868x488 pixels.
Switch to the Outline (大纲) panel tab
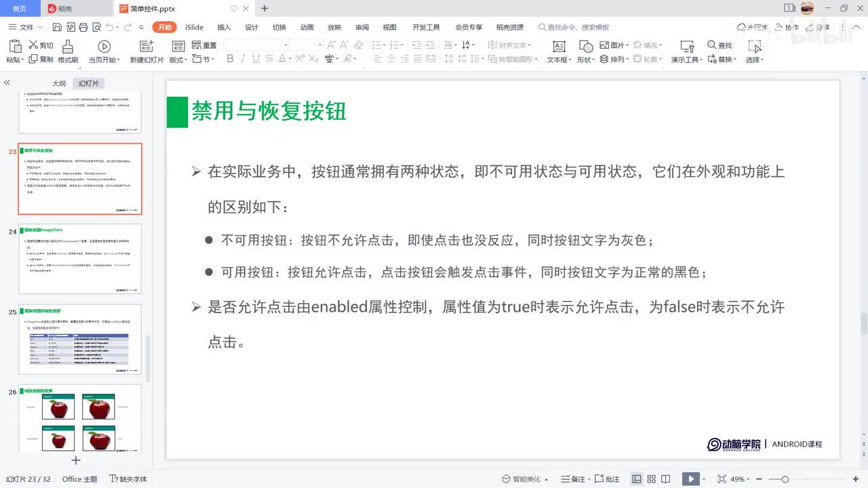(59, 83)
